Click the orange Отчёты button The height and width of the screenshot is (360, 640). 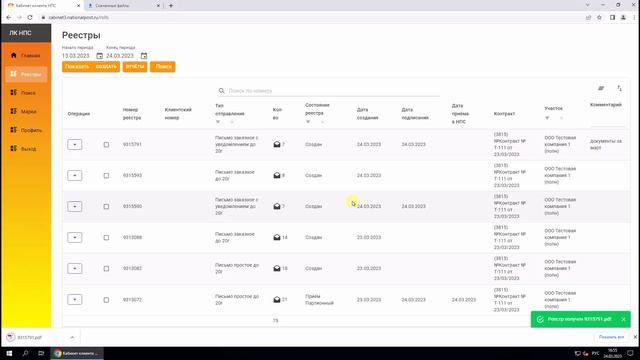[x=135, y=67]
